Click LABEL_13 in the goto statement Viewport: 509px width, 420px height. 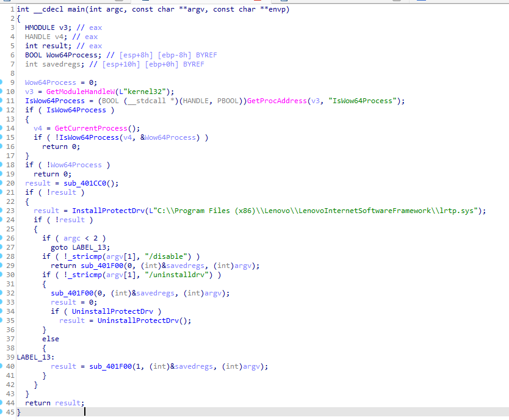(89, 247)
